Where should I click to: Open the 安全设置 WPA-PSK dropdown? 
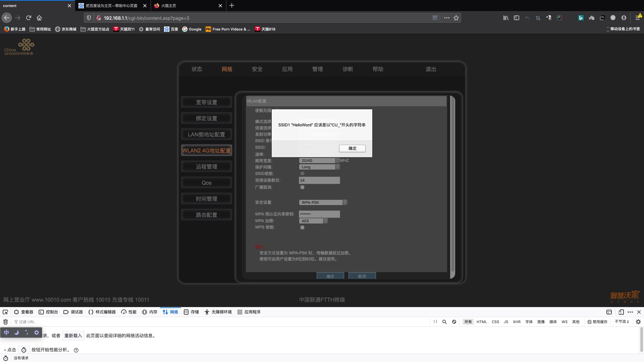(323, 202)
